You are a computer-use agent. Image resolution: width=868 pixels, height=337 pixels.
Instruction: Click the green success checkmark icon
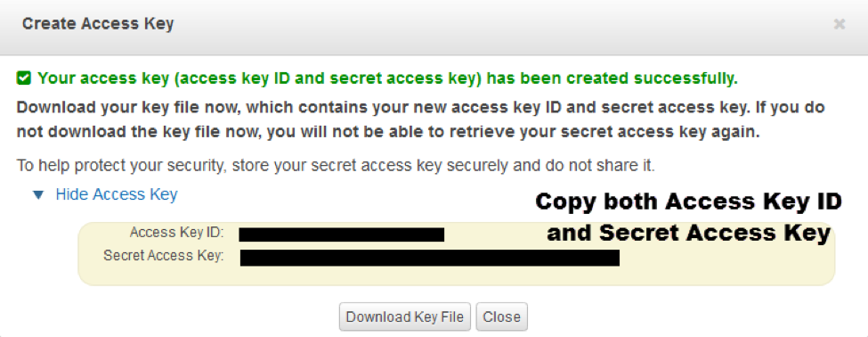[x=23, y=78]
